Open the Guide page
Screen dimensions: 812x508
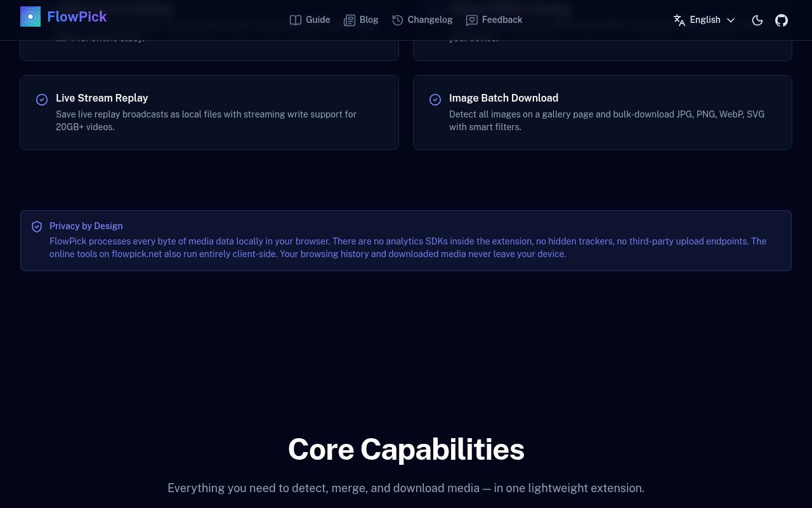click(310, 20)
